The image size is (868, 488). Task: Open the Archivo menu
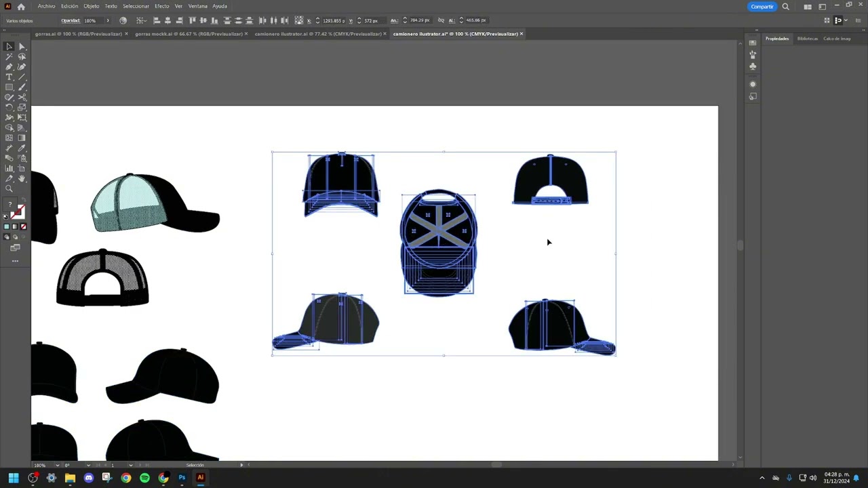[46, 6]
